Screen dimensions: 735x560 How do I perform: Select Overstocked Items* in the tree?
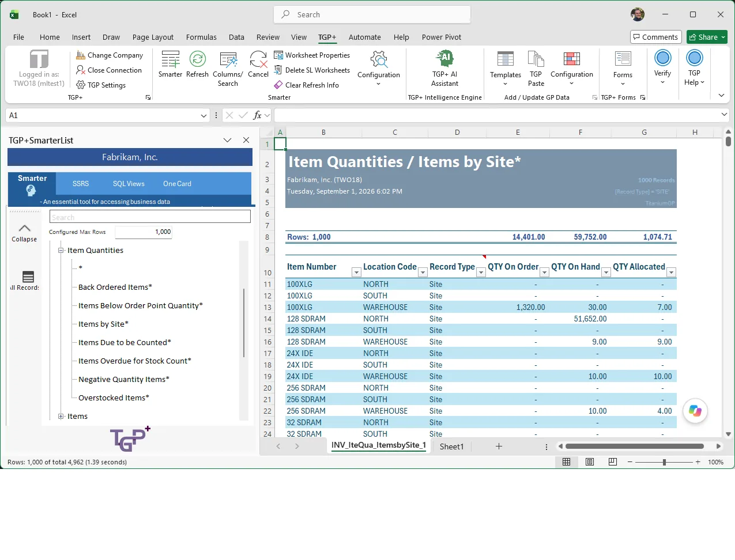(114, 398)
